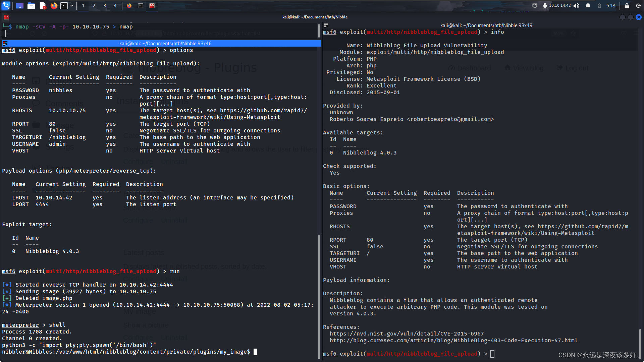Click the Terminator window title bar icon
The width and height of the screenshot is (644, 362).
6,17
